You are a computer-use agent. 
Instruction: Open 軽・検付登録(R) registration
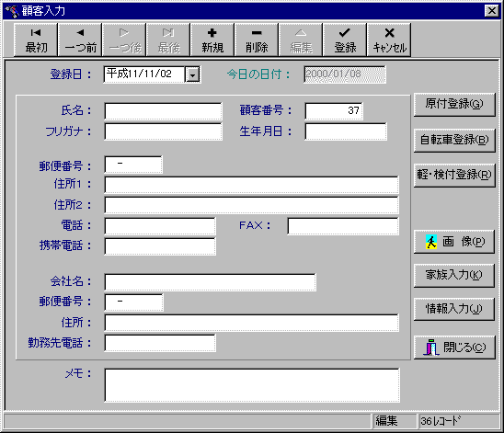(x=454, y=175)
